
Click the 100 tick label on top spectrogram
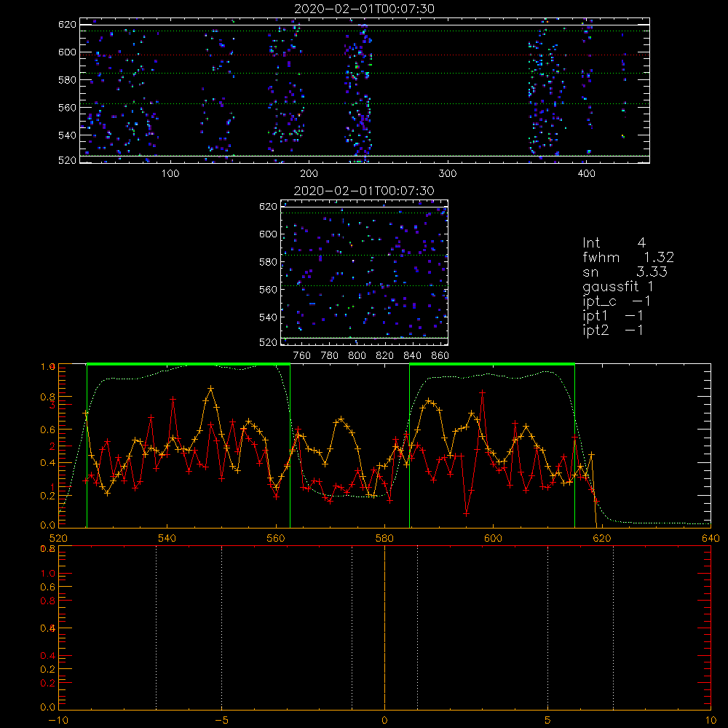pos(170,174)
